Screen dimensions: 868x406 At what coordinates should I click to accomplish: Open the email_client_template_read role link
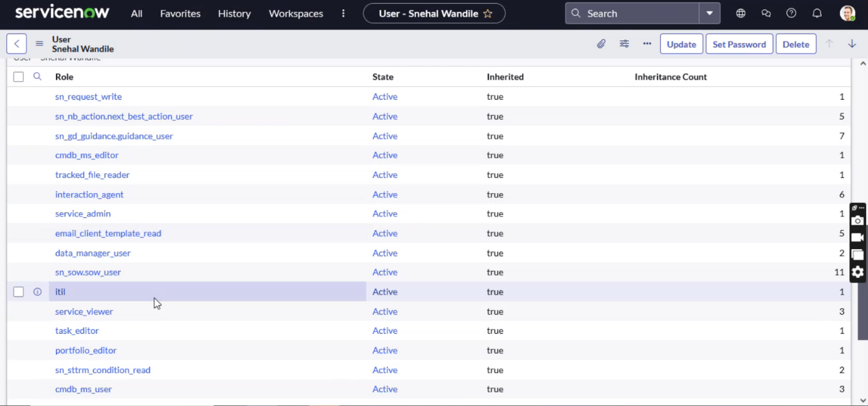pos(108,234)
